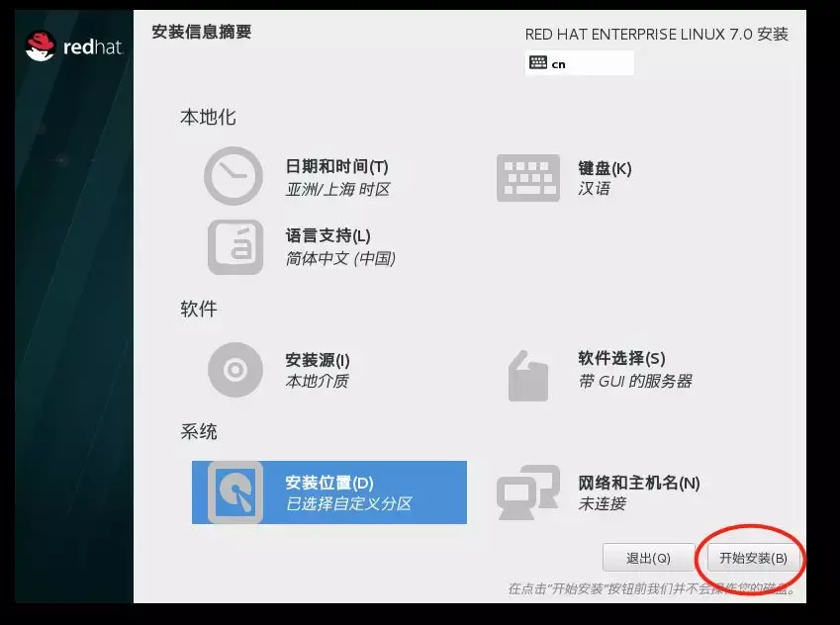Click the 本地介质 source text
Viewport: 840px width, 625px height.
[318, 382]
